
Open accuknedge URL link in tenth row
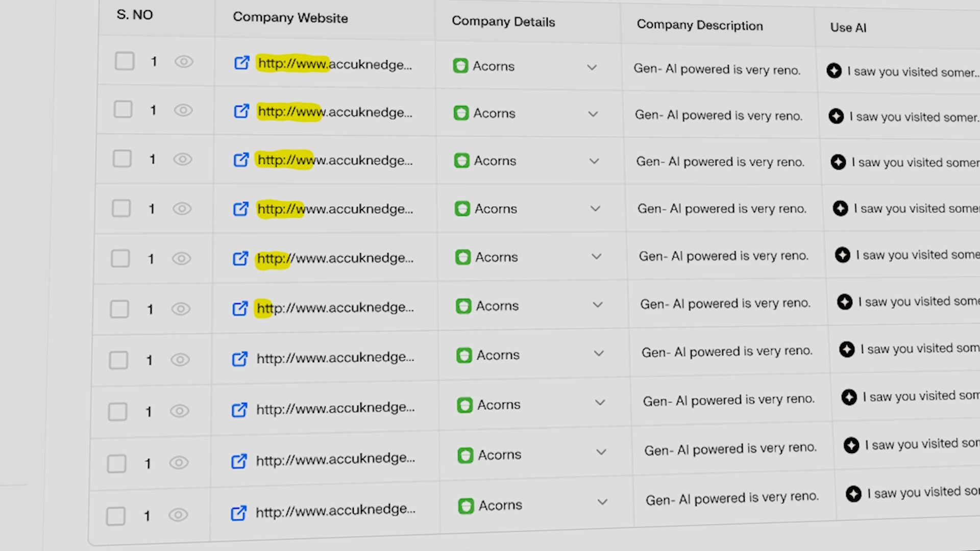pyautogui.click(x=335, y=510)
